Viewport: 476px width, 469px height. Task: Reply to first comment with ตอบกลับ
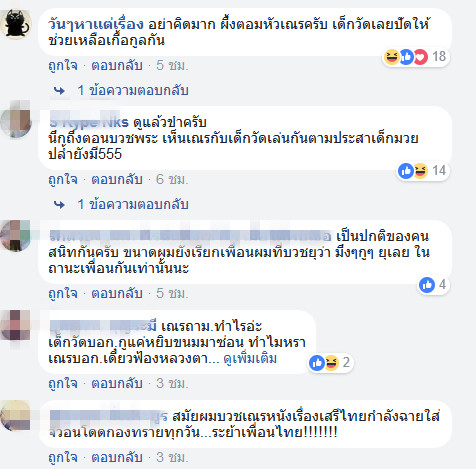pos(117,65)
